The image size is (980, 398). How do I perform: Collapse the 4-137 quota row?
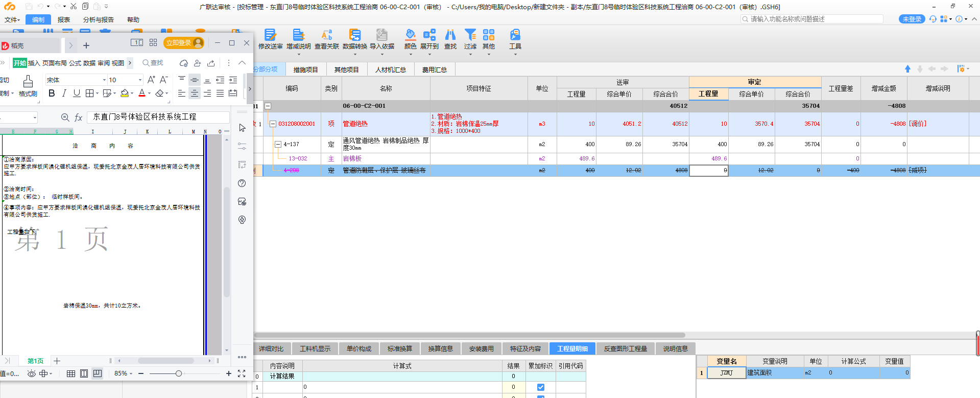coord(278,145)
